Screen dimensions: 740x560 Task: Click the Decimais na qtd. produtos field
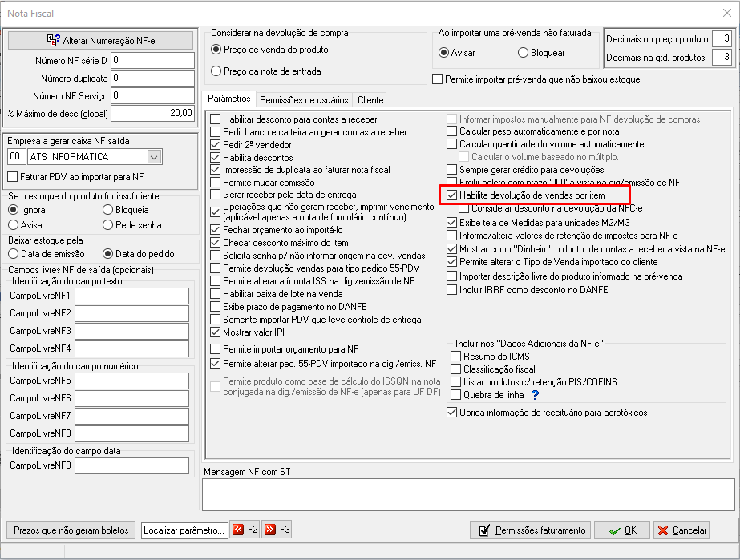(x=722, y=57)
